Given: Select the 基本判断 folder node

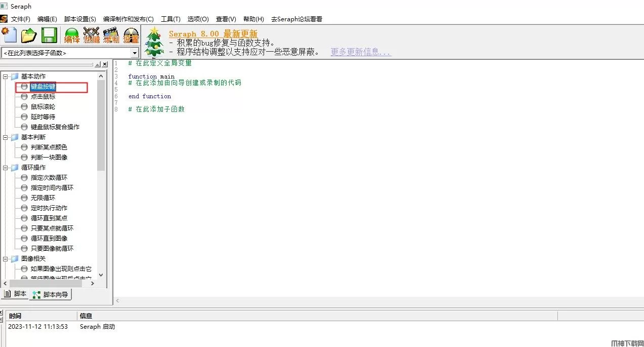Looking at the screenshot, I should click(x=33, y=137).
